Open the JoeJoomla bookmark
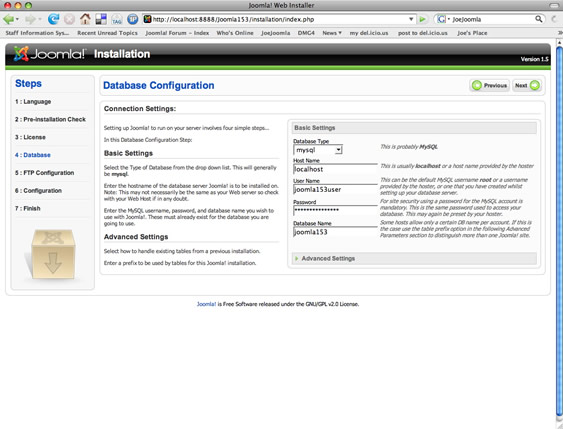 [275, 33]
